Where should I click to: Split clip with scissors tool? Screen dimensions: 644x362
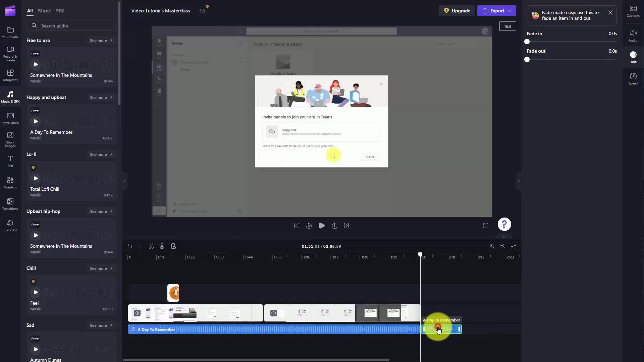click(151, 246)
